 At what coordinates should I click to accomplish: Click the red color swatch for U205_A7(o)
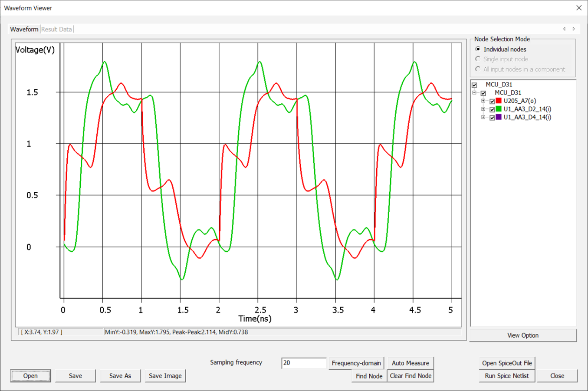tap(499, 101)
